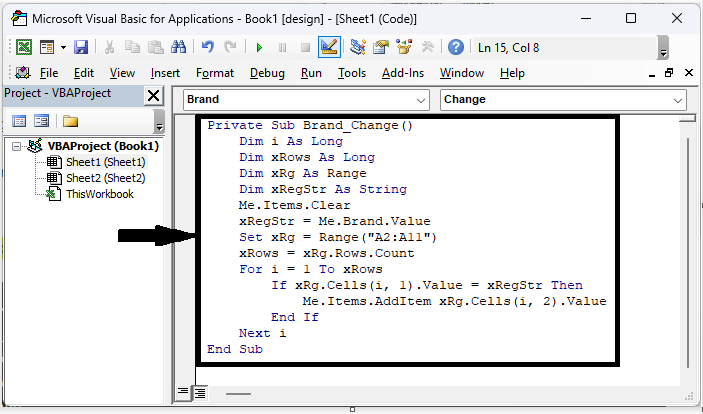Open the Add-Ins menu
The height and width of the screenshot is (414, 703).
tap(403, 73)
